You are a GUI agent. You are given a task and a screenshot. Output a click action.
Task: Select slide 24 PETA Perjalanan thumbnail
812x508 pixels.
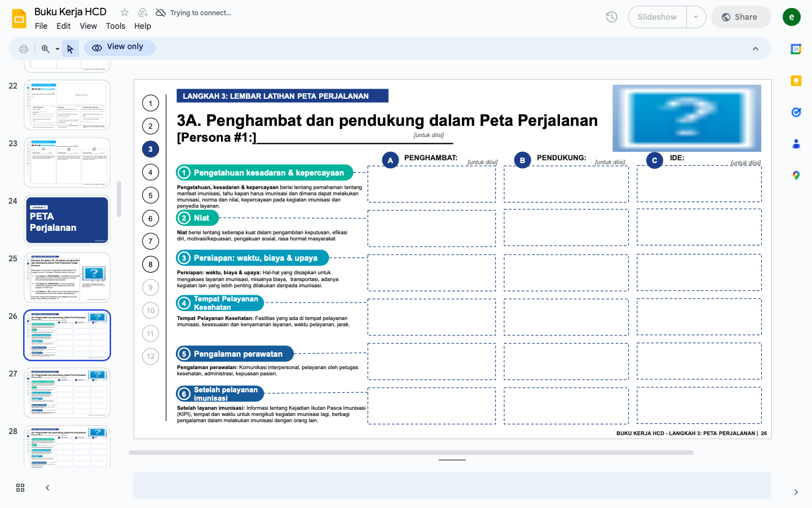67,220
